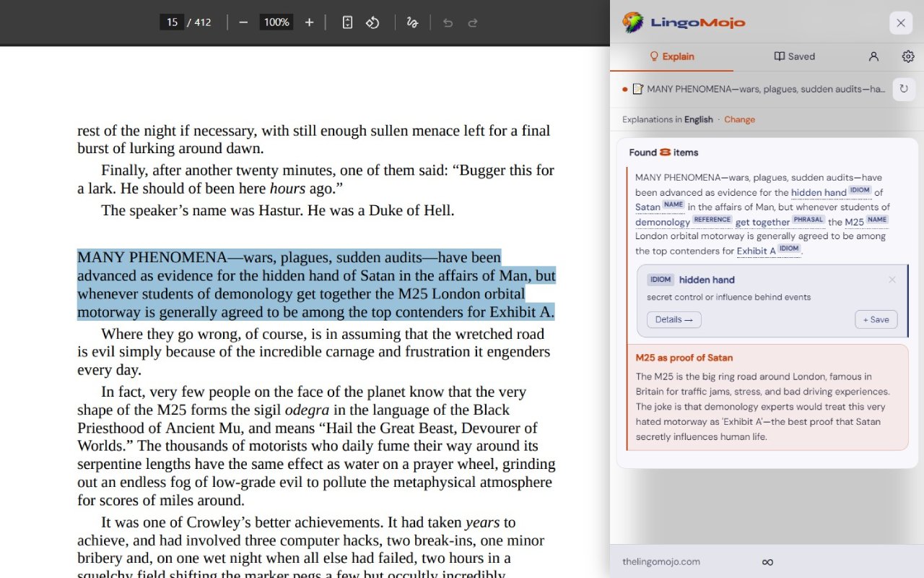Click the fit to page icon
924x578 pixels.
click(347, 22)
